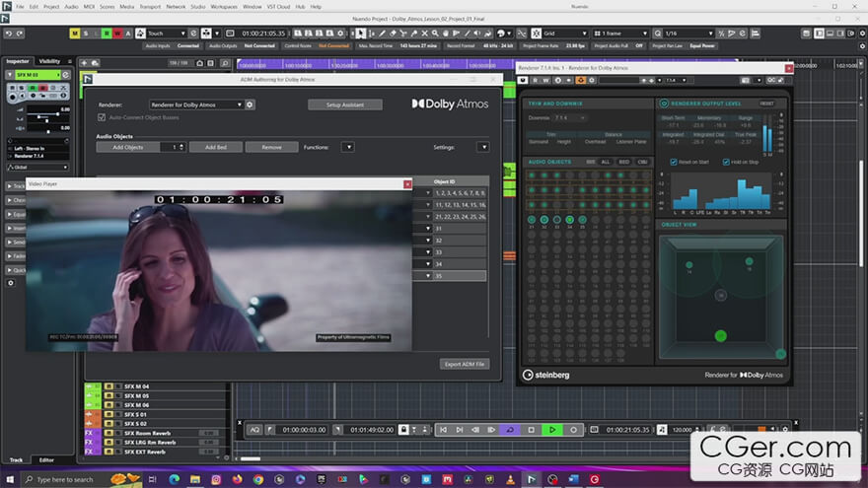Open the Touch automation mode dropdown
This screenshot has width=868, height=488.
[x=166, y=34]
